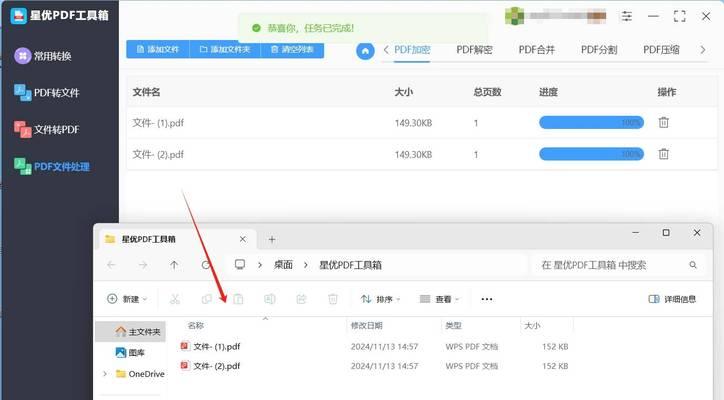
Task: Select 图库 in the navigation pane
Action: point(131,352)
